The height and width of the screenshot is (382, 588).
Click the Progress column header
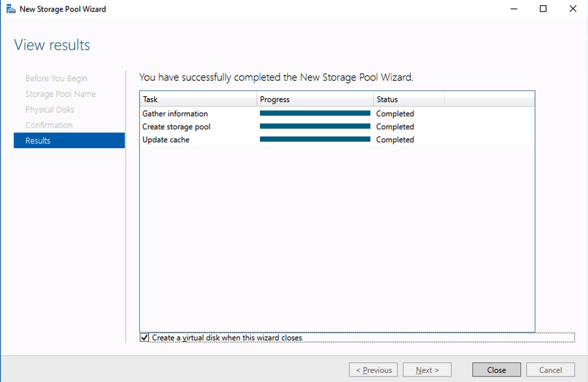click(x=314, y=99)
